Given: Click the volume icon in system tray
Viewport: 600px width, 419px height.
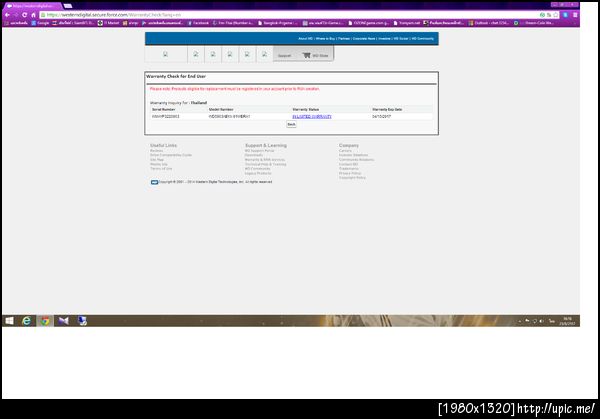Looking at the screenshot, I should (x=541, y=321).
